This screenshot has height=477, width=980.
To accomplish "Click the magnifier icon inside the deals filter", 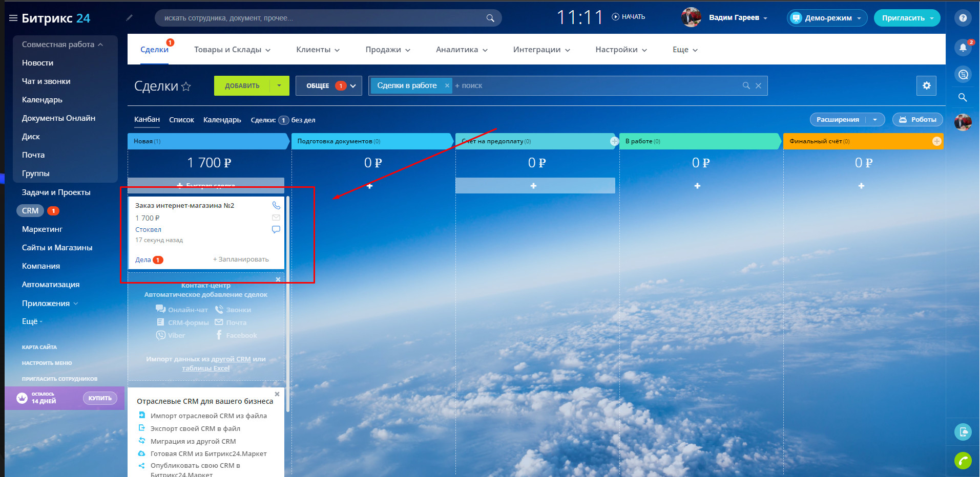I will point(746,85).
